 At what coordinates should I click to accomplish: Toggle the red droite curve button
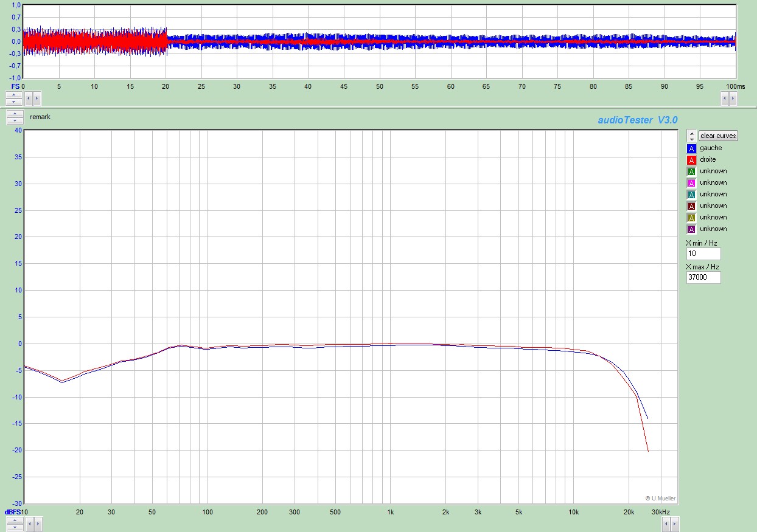pos(691,160)
